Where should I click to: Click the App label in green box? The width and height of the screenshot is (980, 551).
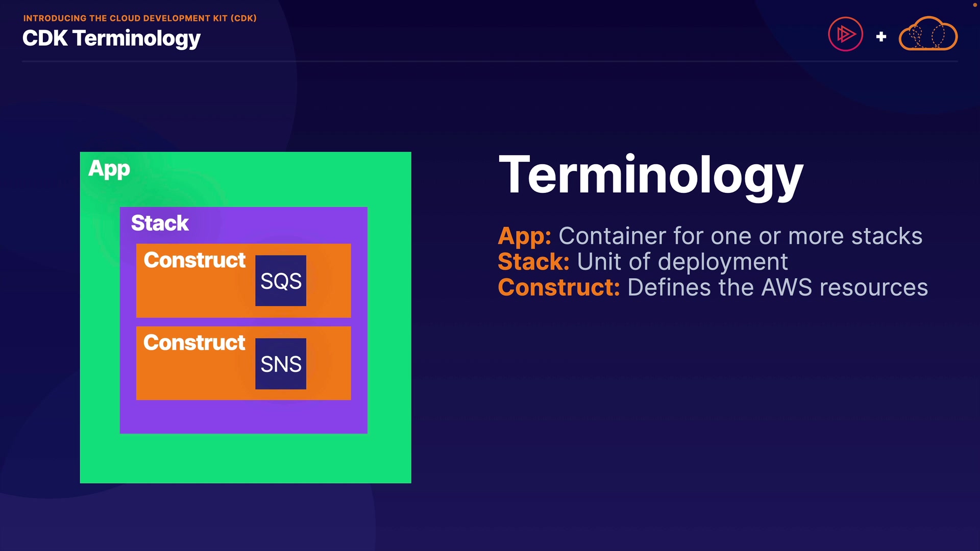(109, 169)
